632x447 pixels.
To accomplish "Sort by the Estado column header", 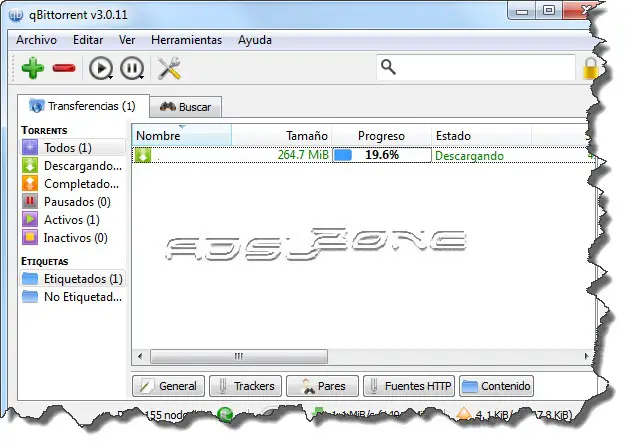I will pos(481,136).
